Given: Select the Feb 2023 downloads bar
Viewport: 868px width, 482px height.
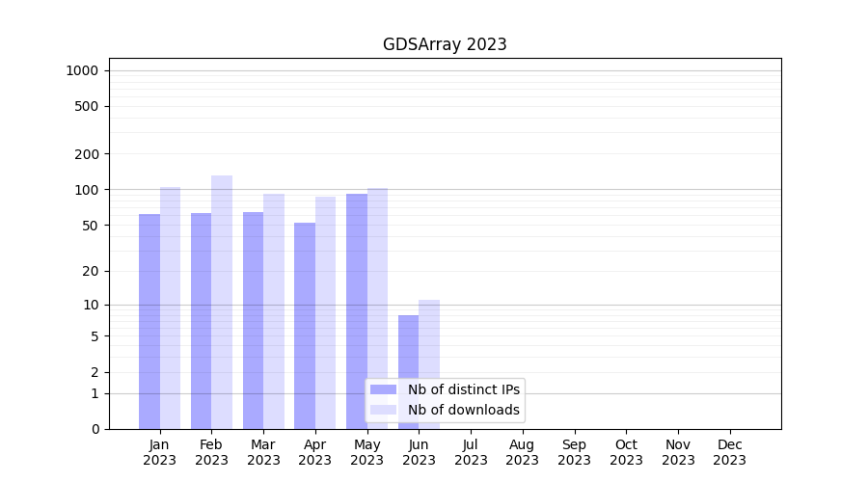Looking at the screenshot, I should (222, 302).
